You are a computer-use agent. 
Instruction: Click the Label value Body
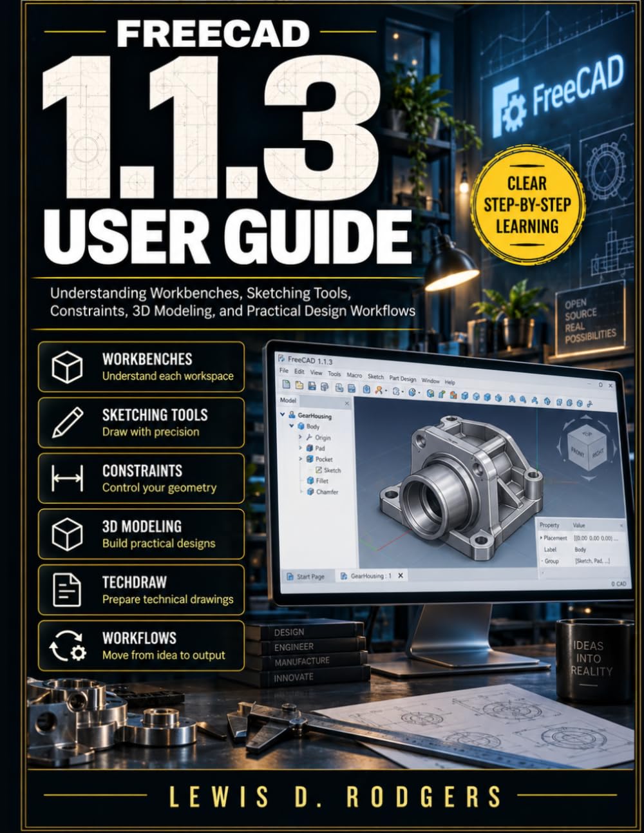pyautogui.click(x=580, y=550)
